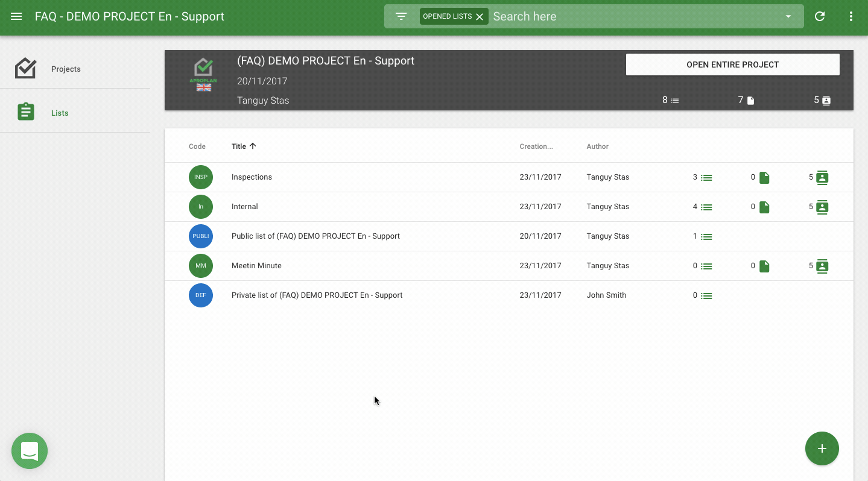Click Public list row points icon

tap(706, 237)
